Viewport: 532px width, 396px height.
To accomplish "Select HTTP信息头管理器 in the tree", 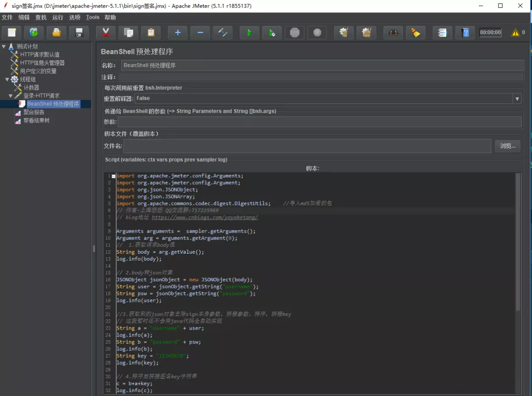I will pyautogui.click(x=42, y=63).
